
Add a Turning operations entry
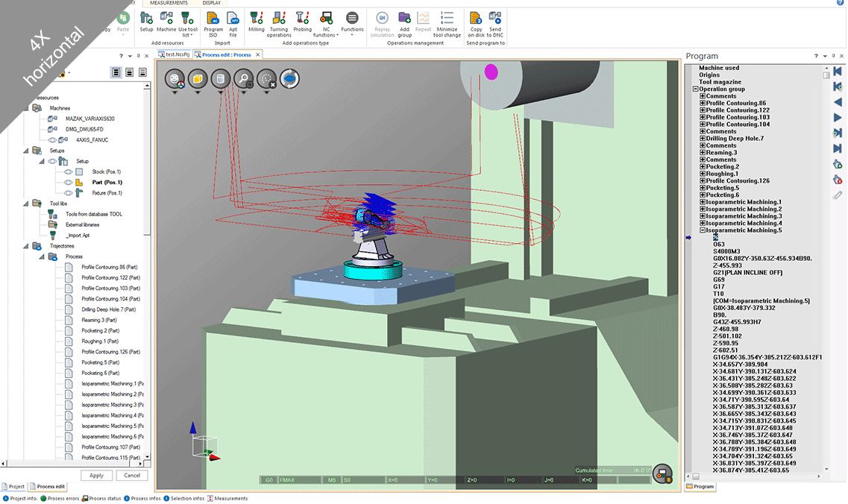click(x=279, y=22)
